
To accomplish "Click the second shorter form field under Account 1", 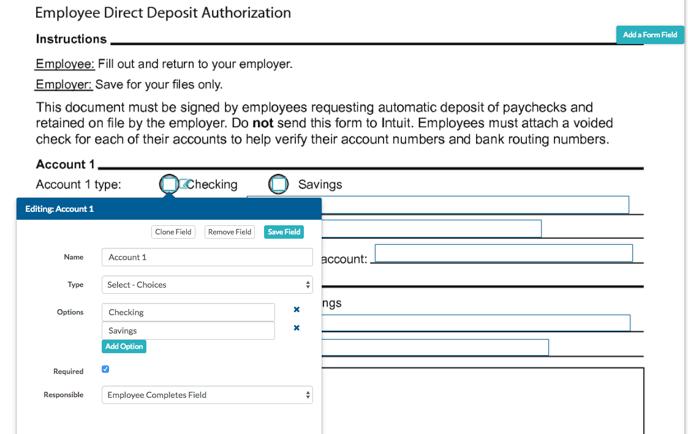I will (x=431, y=229).
